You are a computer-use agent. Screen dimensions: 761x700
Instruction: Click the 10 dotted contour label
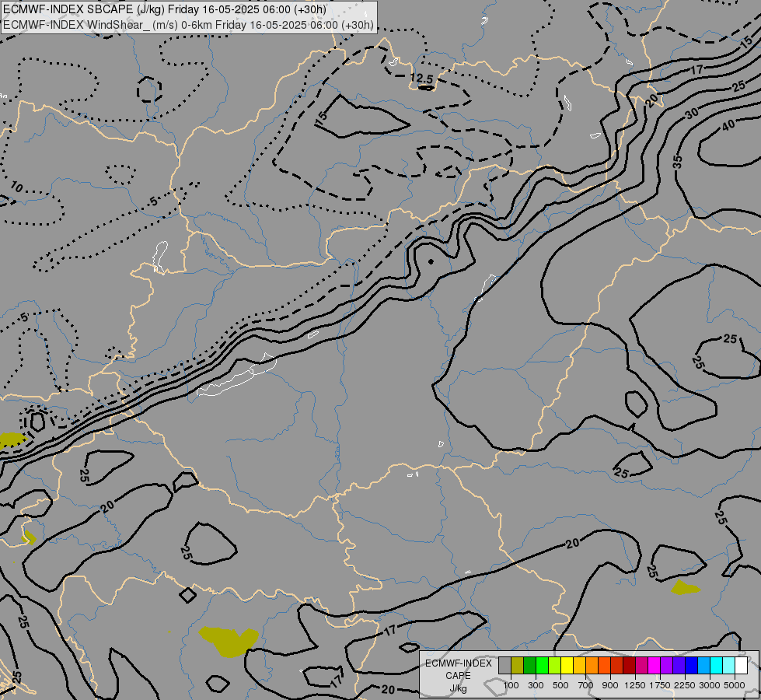[x=16, y=187]
